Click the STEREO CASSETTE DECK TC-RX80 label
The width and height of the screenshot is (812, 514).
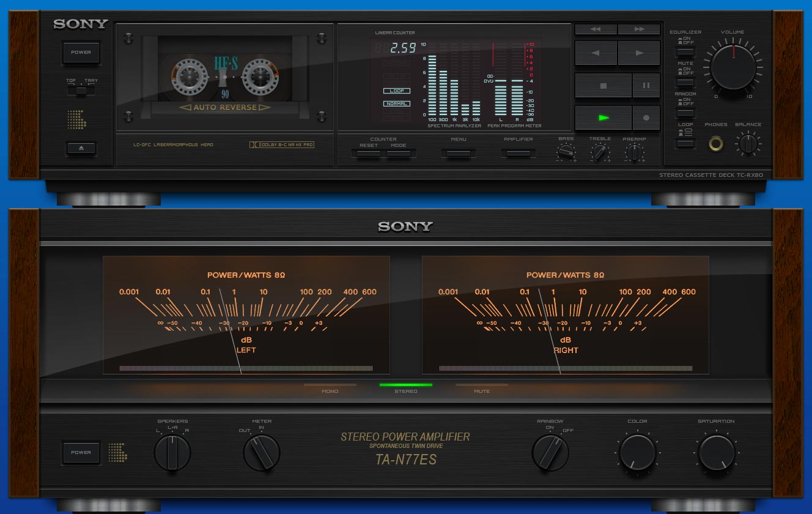711,176
